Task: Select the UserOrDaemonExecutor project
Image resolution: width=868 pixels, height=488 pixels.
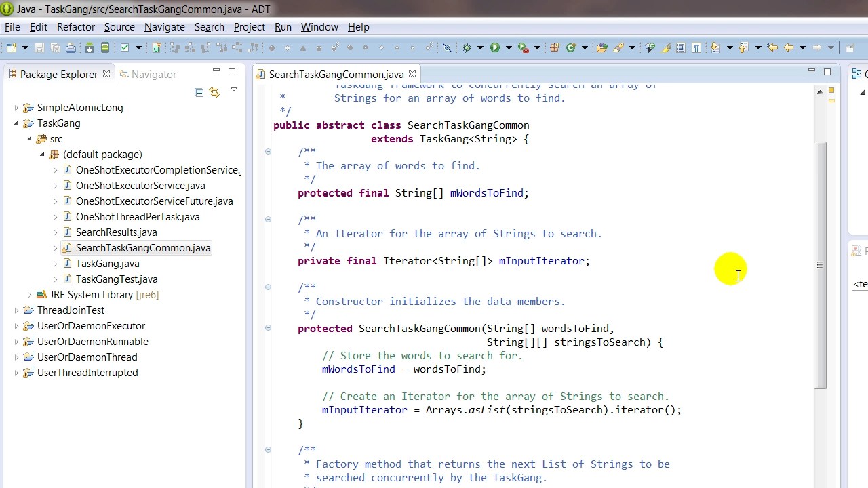Action: click(x=91, y=326)
